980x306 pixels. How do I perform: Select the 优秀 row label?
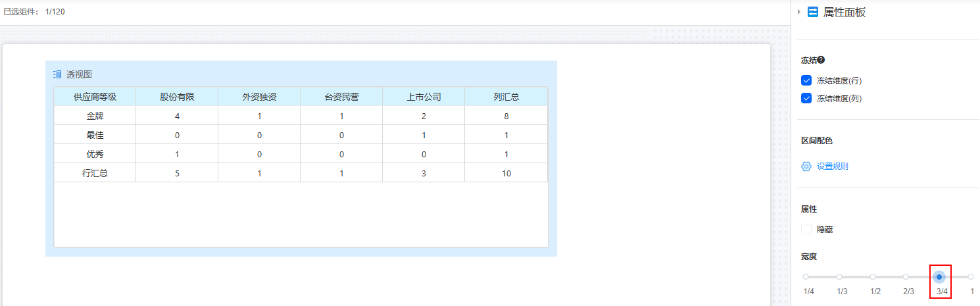click(95, 154)
